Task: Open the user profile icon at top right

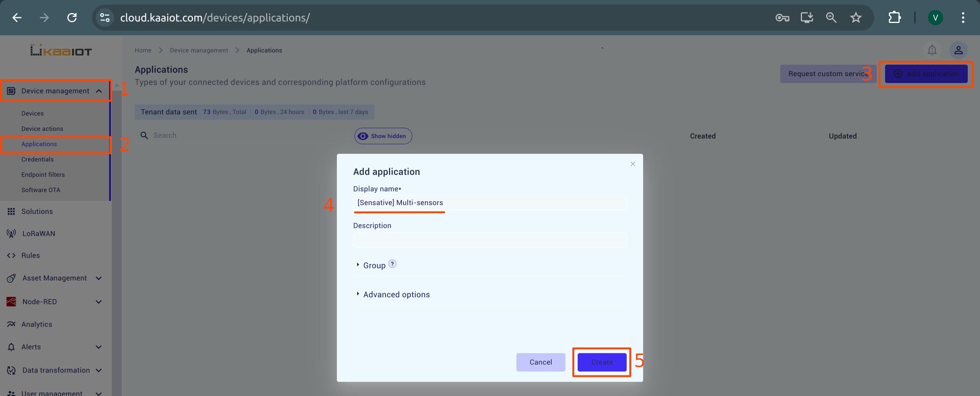Action: point(958,50)
